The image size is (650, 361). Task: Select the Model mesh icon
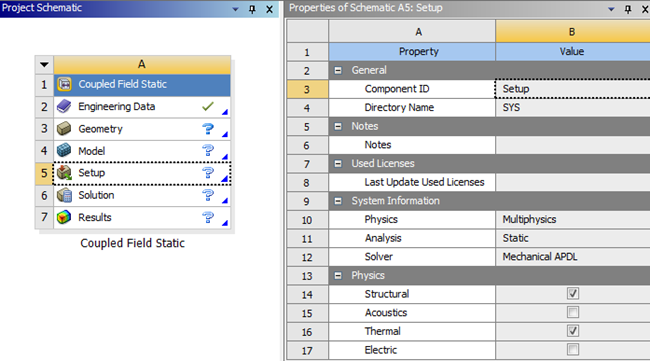click(64, 151)
